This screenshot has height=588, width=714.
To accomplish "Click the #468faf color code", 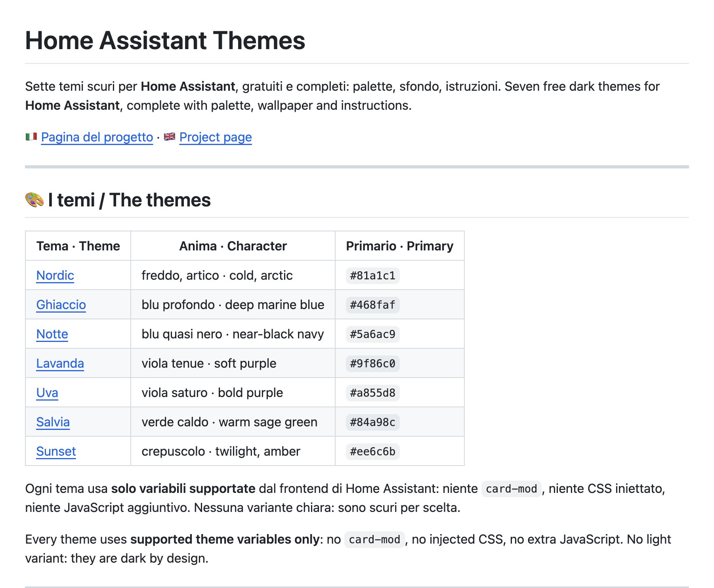I will coord(373,305).
